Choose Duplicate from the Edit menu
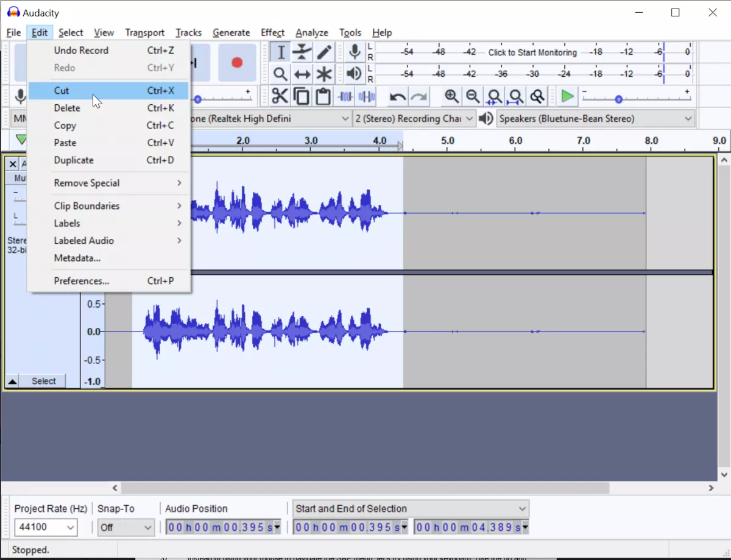This screenshot has width=731, height=560. pyautogui.click(x=109, y=160)
